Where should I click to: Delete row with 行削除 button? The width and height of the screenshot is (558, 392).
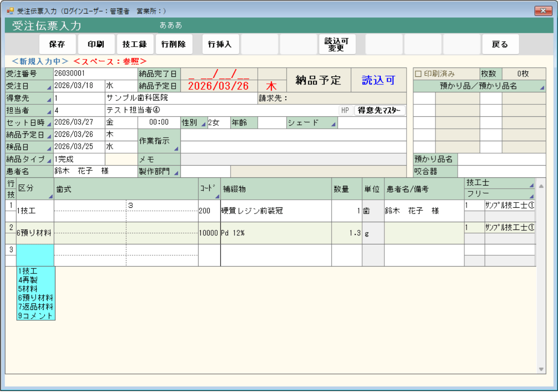(174, 44)
